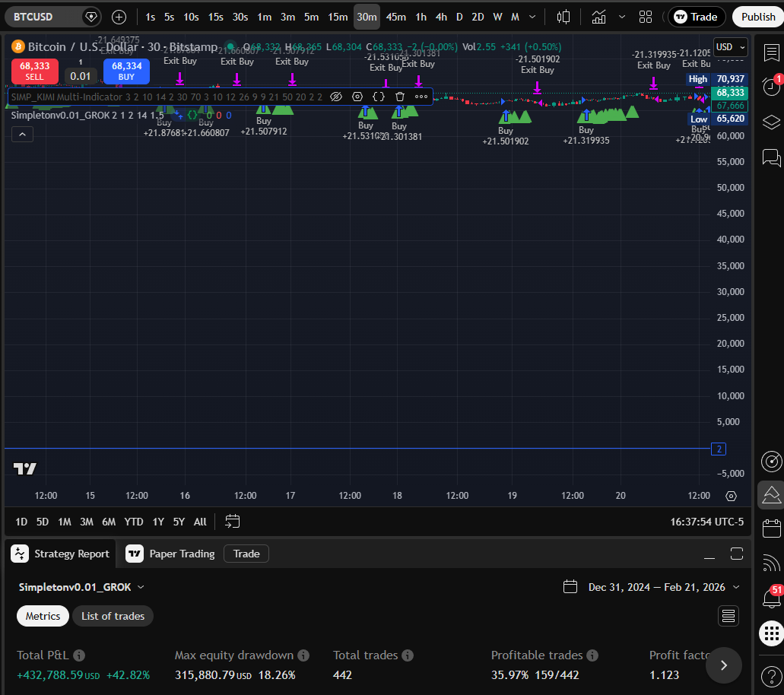View SIMP_KIMI source code via curly braces icon
This screenshot has width=784, height=695.
(x=378, y=97)
